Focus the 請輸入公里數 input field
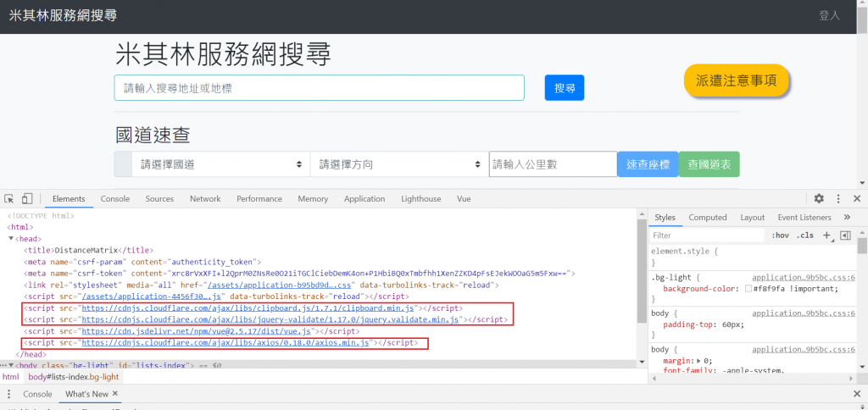This screenshot has height=410, width=868. point(553,164)
